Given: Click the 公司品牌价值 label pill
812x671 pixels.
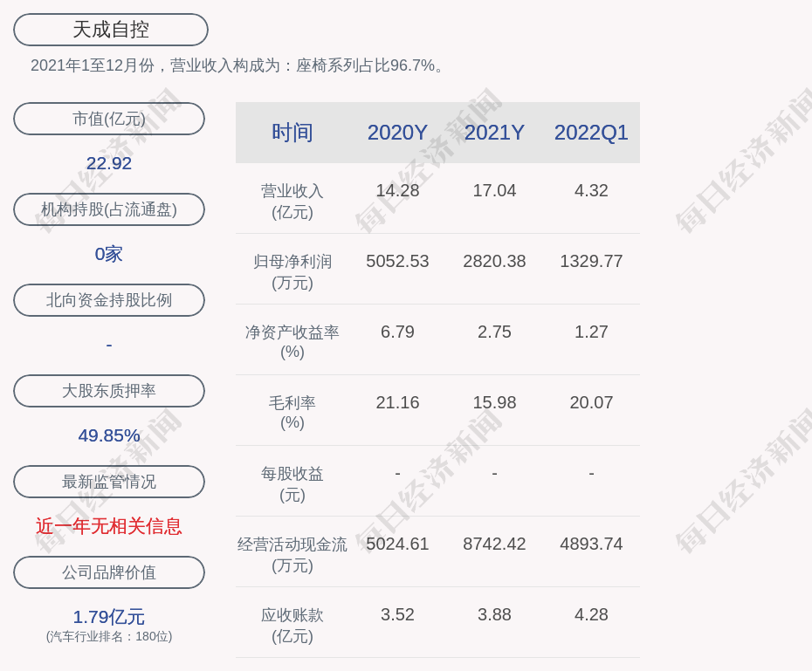Looking at the screenshot, I should pyautogui.click(x=109, y=572).
